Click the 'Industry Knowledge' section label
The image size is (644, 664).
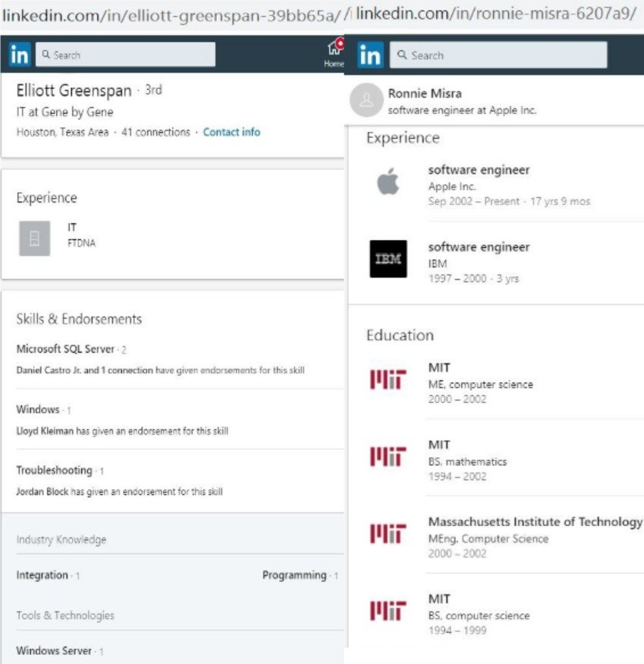click(x=61, y=540)
